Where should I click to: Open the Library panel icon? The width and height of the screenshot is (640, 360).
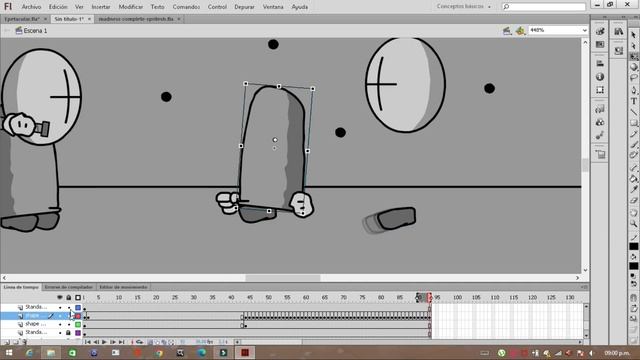click(x=619, y=31)
